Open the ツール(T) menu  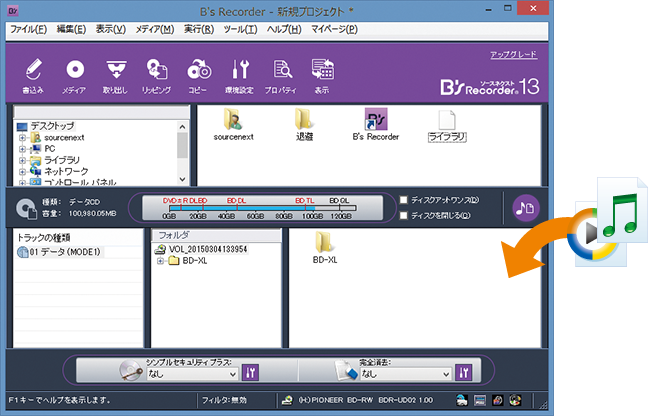click(x=240, y=29)
